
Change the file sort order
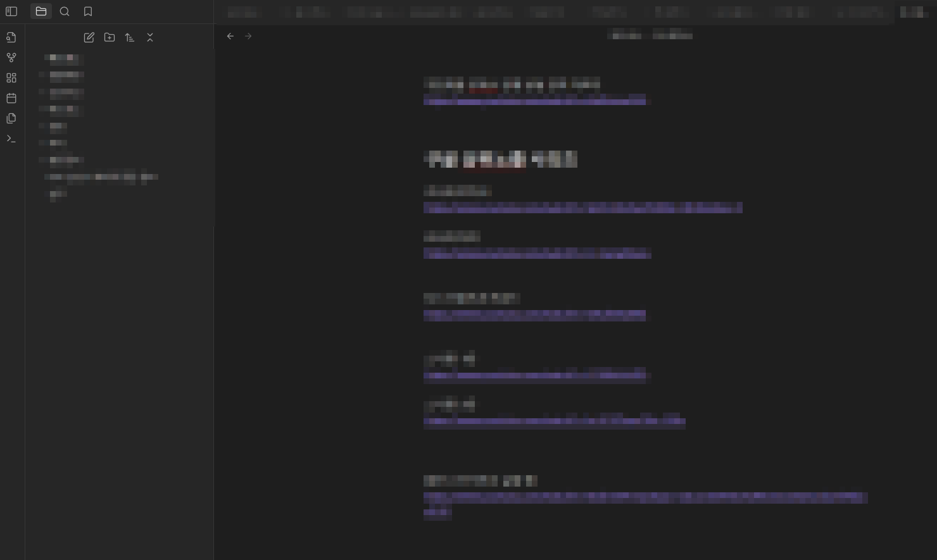[130, 37]
